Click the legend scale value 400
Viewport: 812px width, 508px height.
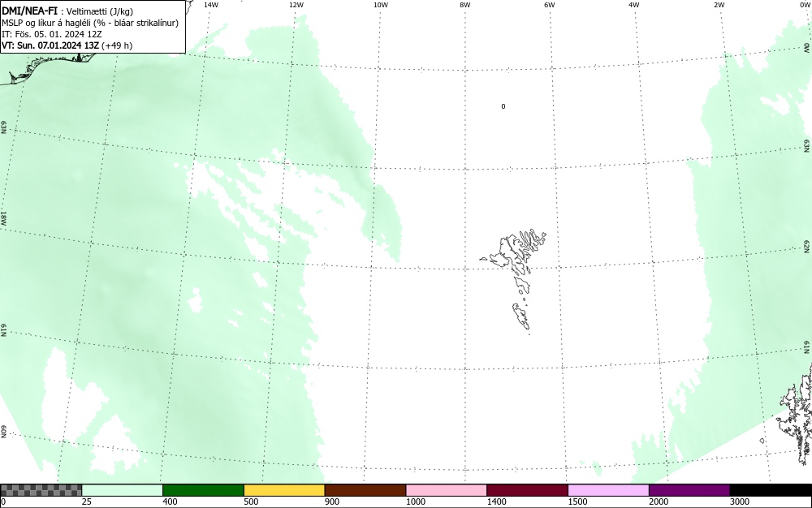pyautogui.click(x=170, y=502)
